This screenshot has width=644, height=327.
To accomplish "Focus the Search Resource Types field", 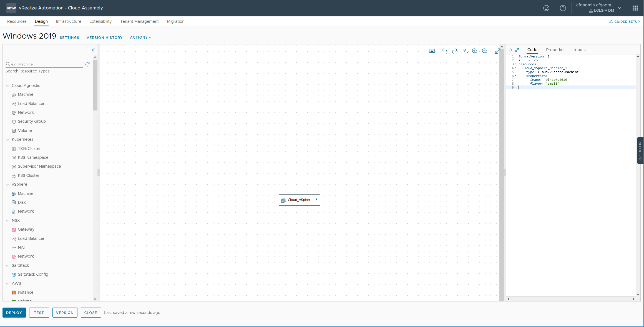I will [44, 64].
